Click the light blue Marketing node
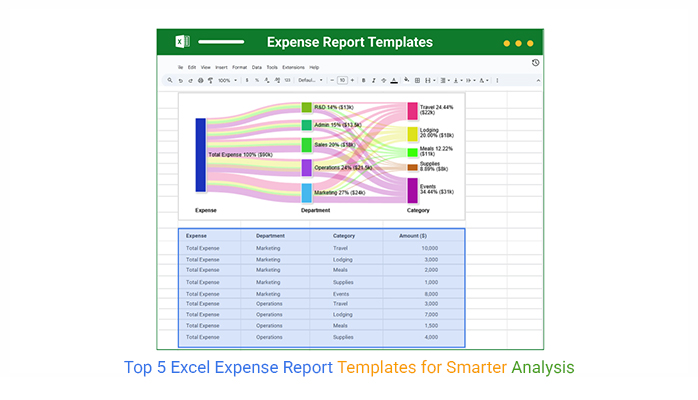The height and width of the screenshot is (400, 698). [306, 193]
